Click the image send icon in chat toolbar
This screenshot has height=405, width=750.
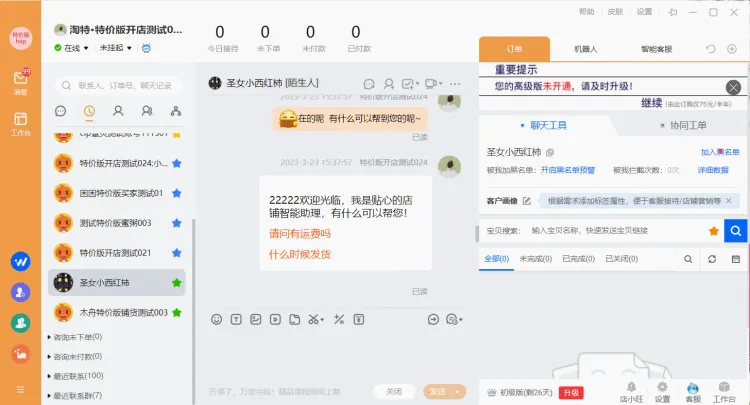[x=255, y=319]
